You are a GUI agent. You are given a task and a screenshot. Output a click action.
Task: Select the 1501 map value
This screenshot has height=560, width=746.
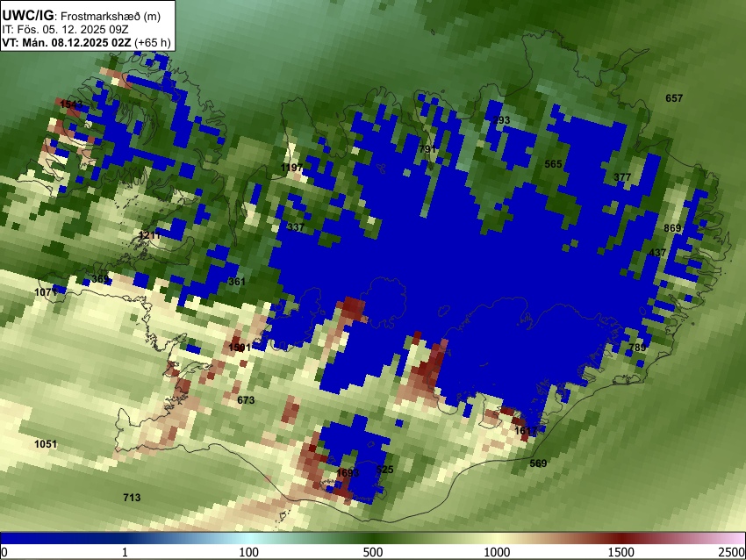[x=240, y=348]
